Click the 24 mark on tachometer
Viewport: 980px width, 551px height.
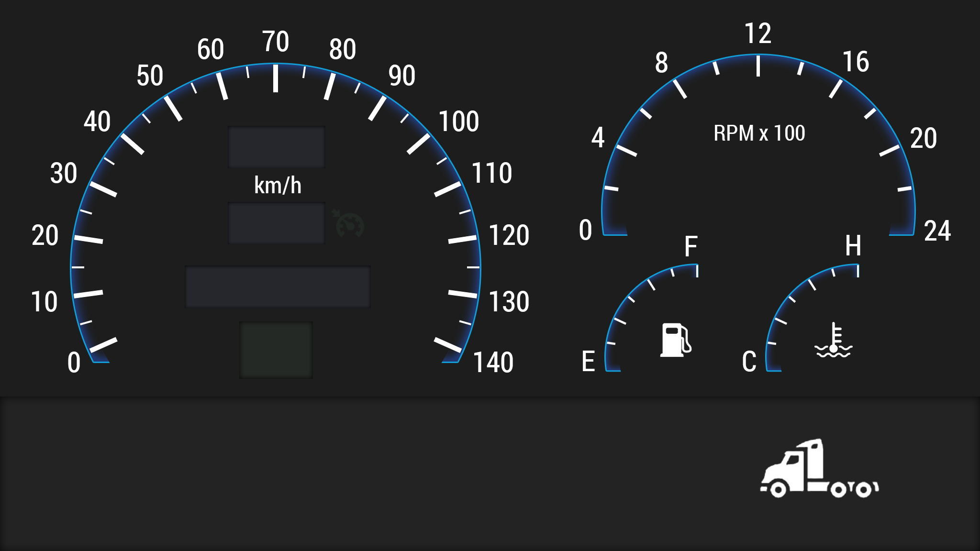[937, 231]
